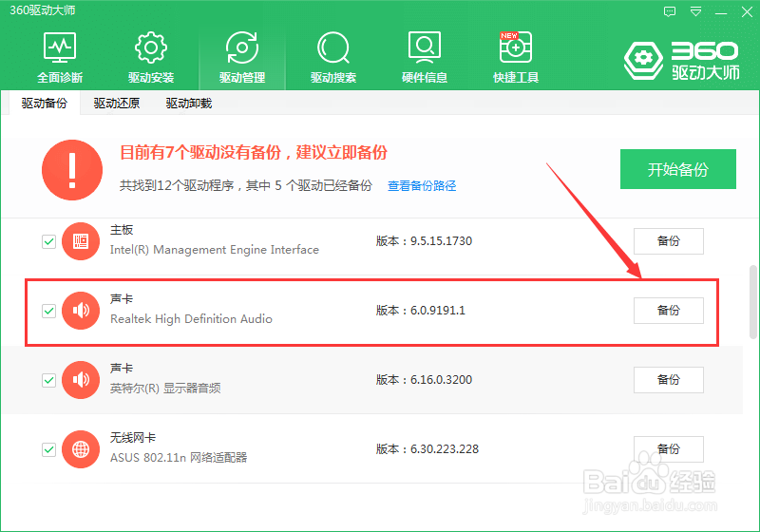Click the 无线网卡 globe icon

click(x=81, y=449)
